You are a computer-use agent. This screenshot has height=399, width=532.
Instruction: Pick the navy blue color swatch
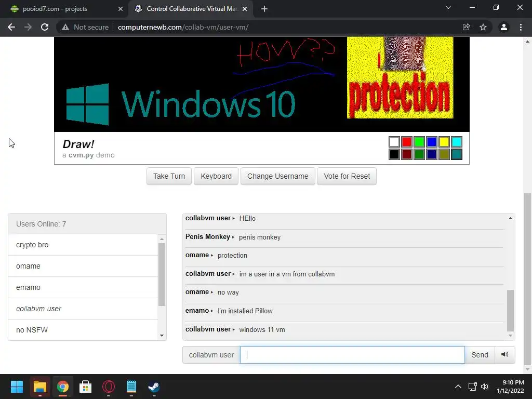pyautogui.click(x=432, y=154)
